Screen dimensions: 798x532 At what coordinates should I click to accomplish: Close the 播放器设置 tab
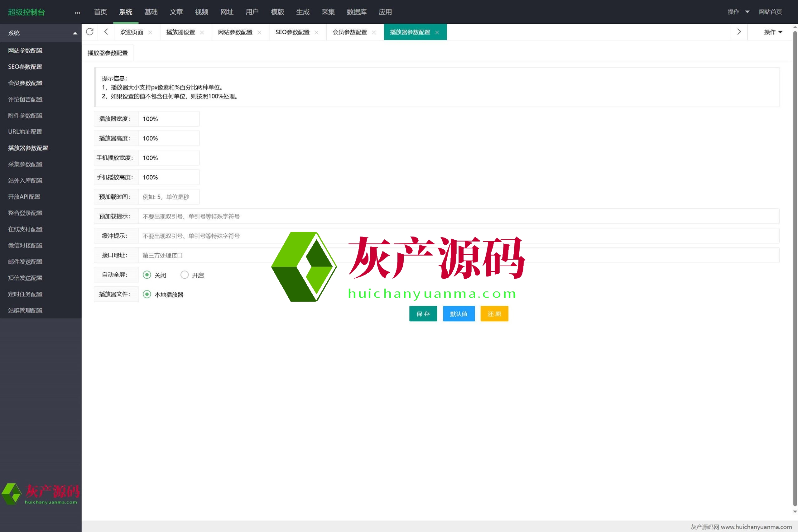(x=202, y=32)
